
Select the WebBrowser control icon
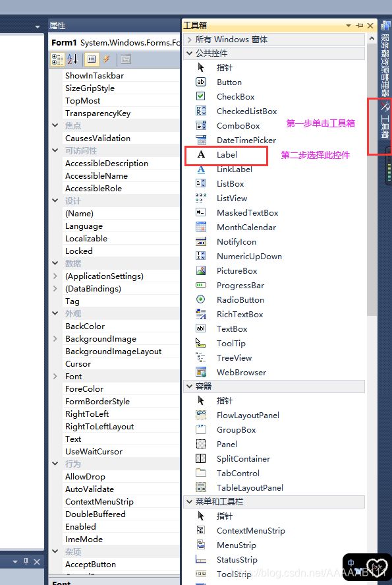200,373
